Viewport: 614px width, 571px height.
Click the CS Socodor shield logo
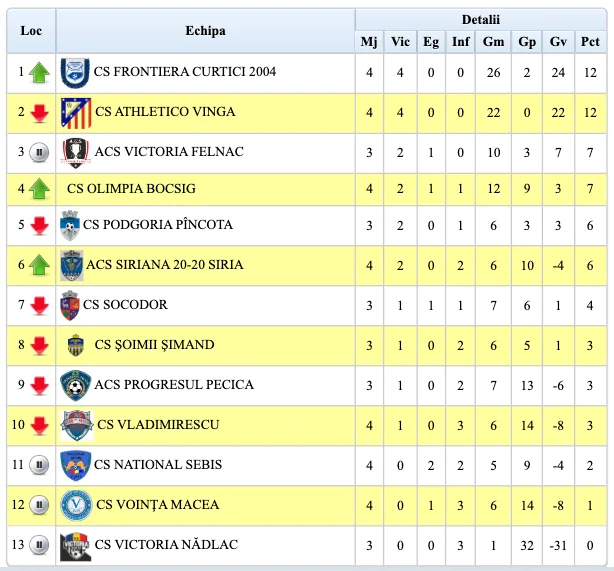click(70, 305)
